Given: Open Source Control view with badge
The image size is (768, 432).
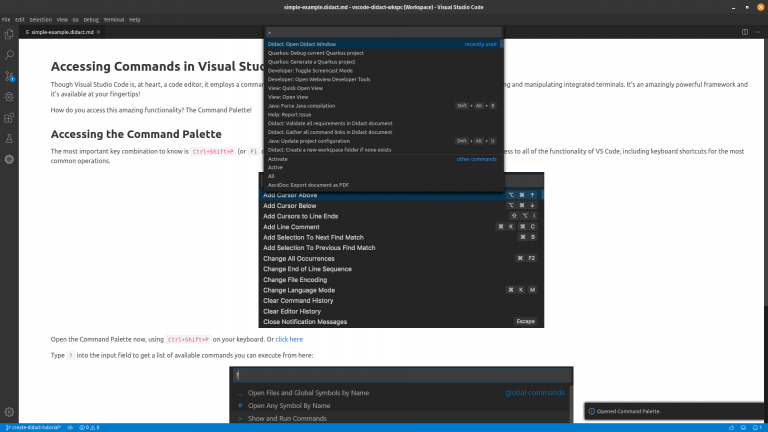Looking at the screenshot, I should [x=9, y=76].
